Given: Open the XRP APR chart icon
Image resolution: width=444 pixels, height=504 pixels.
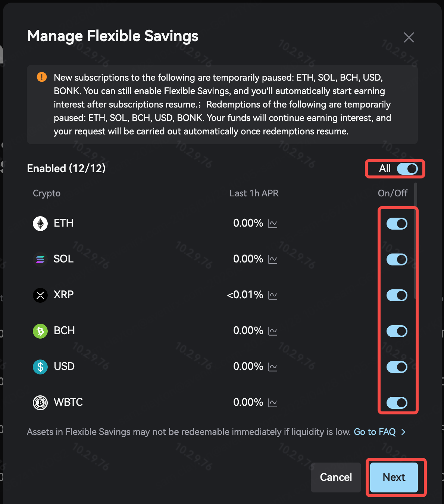Looking at the screenshot, I should point(273,296).
